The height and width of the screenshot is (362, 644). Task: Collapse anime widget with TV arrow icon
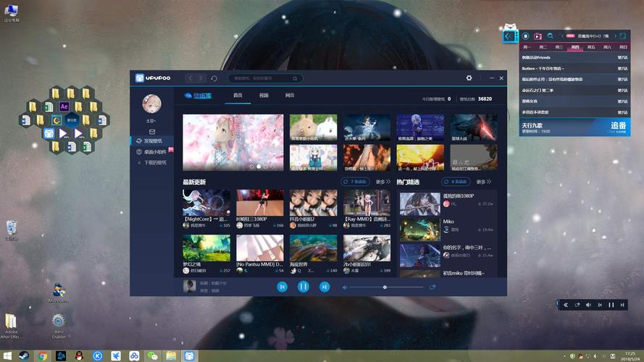(x=510, y=36)
